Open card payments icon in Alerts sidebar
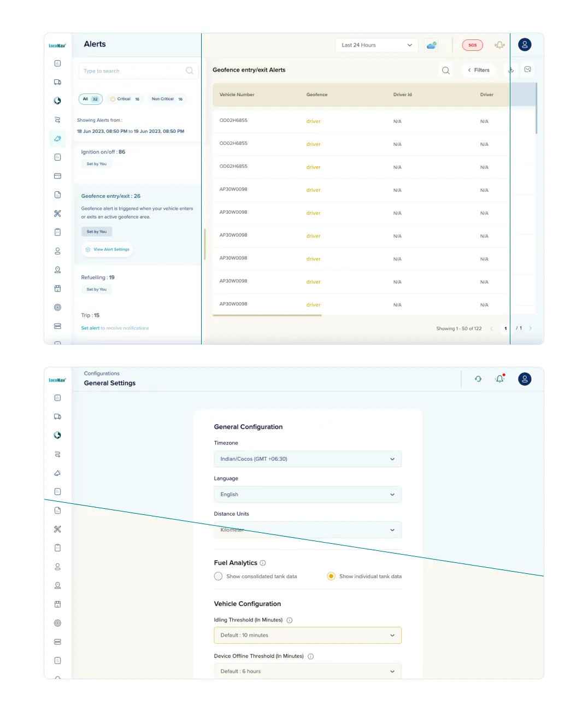Image resolution: width=588 pixels, height=723 pixels. click(57, 176)
